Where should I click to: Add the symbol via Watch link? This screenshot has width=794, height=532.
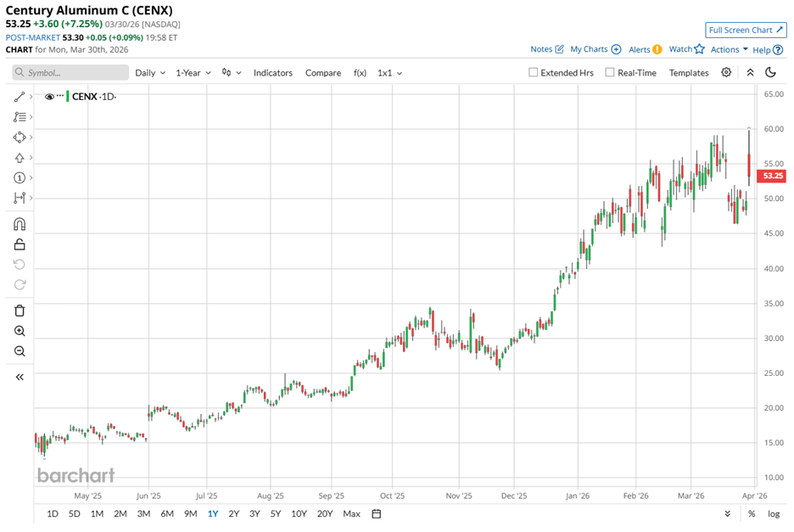[686, 50]
